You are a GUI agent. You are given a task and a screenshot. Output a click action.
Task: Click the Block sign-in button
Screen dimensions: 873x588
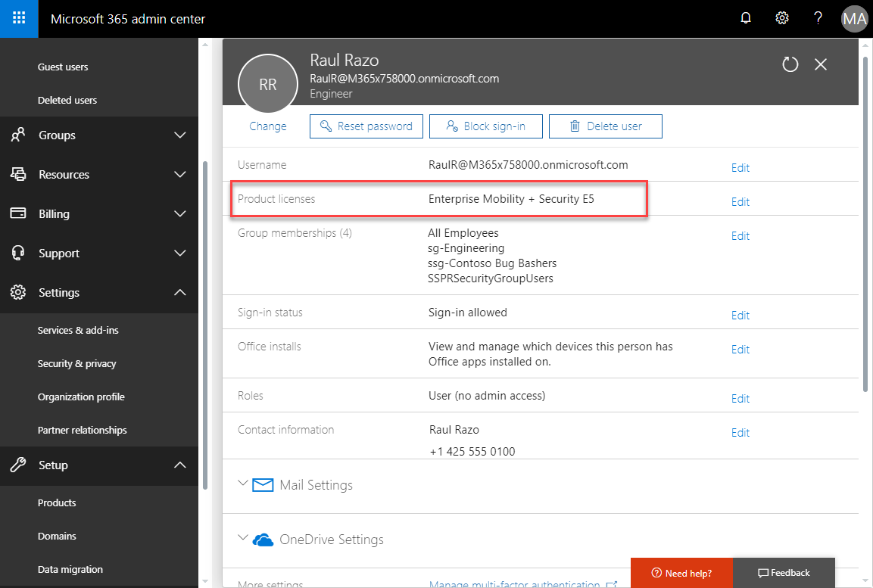click(x=485, y=126)
